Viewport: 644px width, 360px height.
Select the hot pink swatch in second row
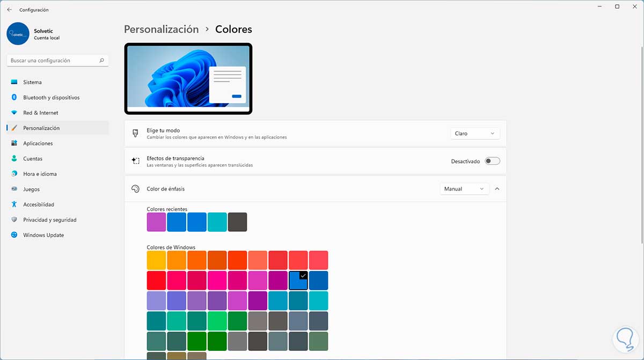tap(217, 281)
